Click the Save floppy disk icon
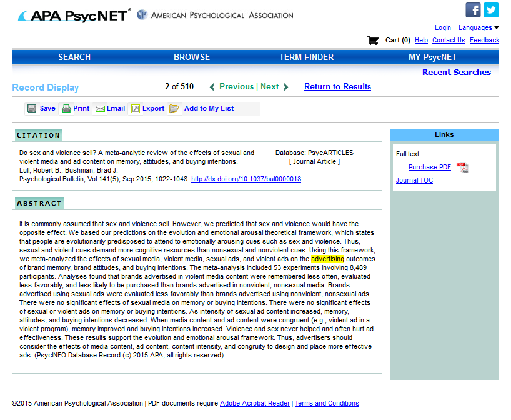The image size is (511, 420). click(32, 109)
